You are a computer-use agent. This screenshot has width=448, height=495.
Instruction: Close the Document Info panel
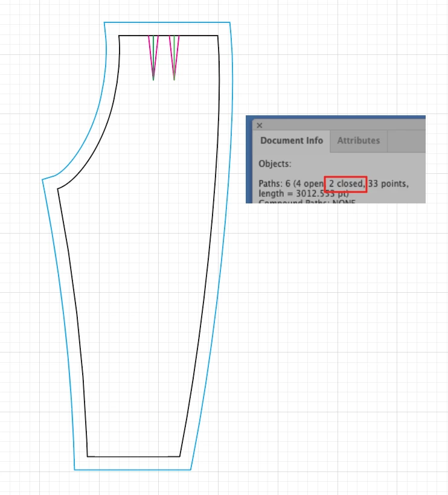pyautogui.click(x=260, y=126)
